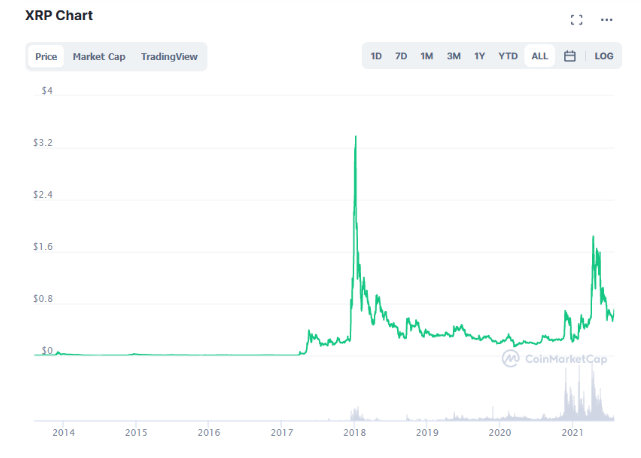The width and height of the screenshot is (641, 458).
Task: Select the 7D time range
Action: point(401,56)
